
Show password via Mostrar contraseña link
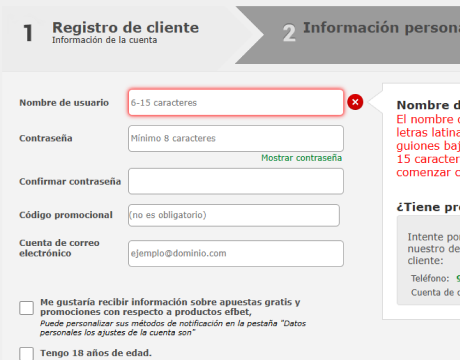[x=301, y=158]
